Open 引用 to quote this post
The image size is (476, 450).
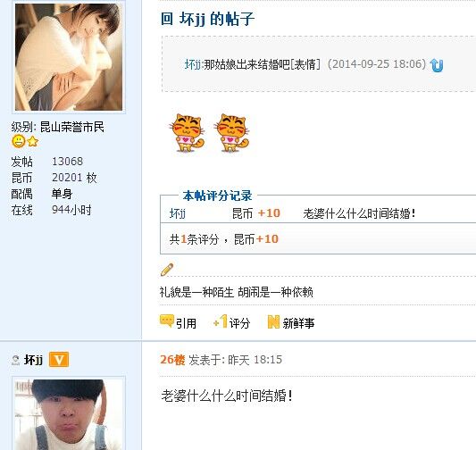[186, 323]
